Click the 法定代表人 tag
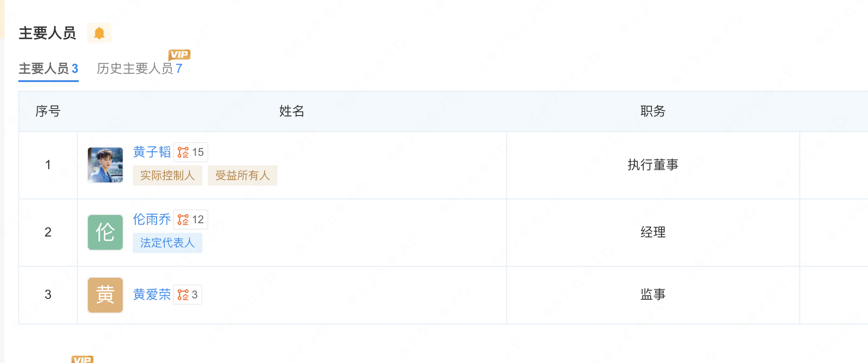This screenshot has height=363, width=868. 168,243
